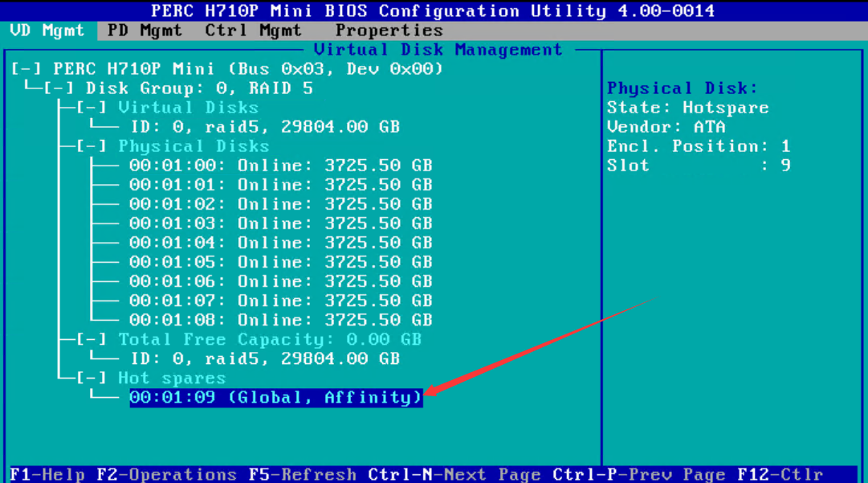Screen dimensions: 868x483
Task: Collapse the [-] toggle beside Disk Group: 0
Action: (59, 88)
